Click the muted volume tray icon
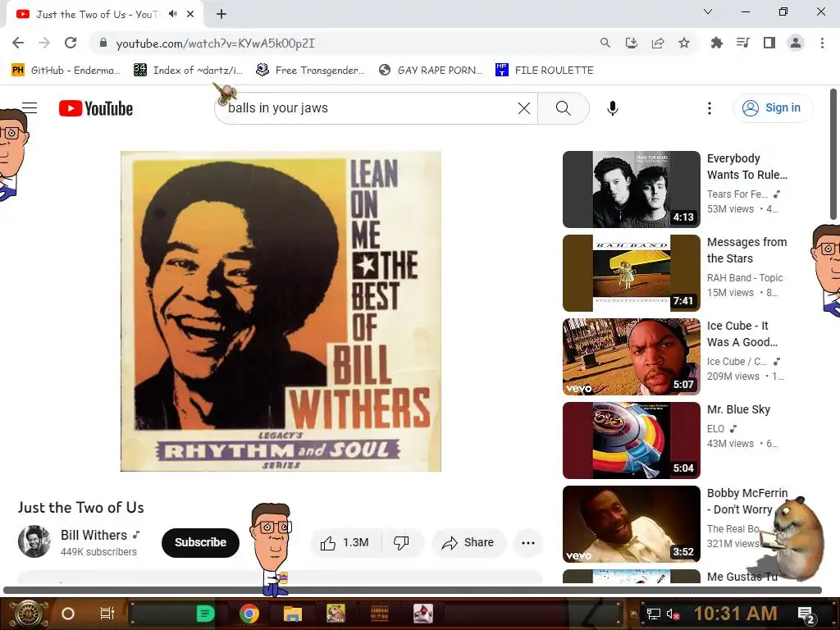 tap(673, 614)
